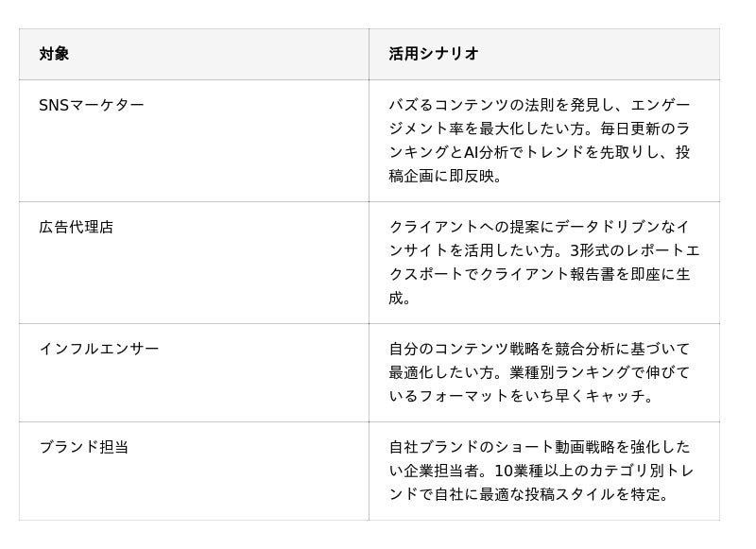This screenshot has width=756, height=549.
Task: Select the "ブランド担当" row label
Action: (x=83, y=447)
